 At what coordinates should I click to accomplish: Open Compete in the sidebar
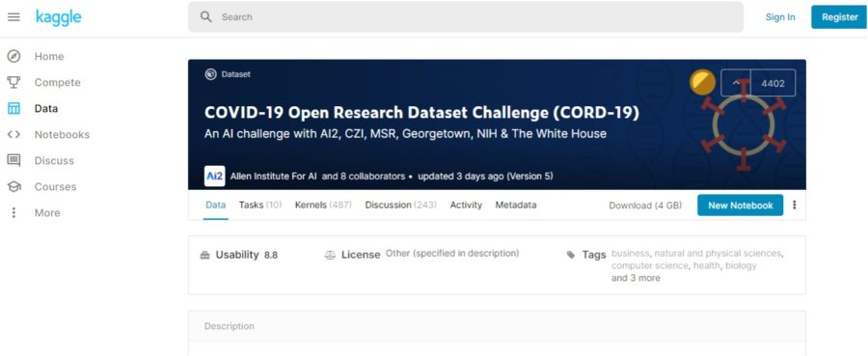click(58, 83)
